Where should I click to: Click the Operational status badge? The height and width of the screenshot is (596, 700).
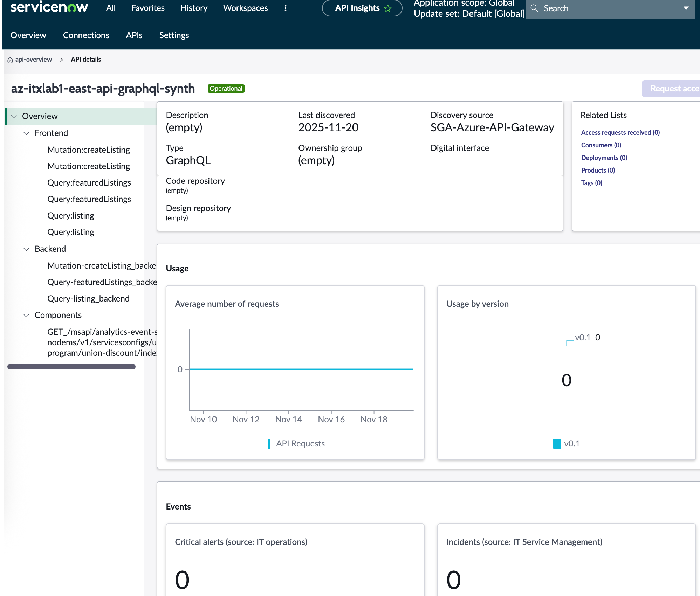[x=226, y=89]
